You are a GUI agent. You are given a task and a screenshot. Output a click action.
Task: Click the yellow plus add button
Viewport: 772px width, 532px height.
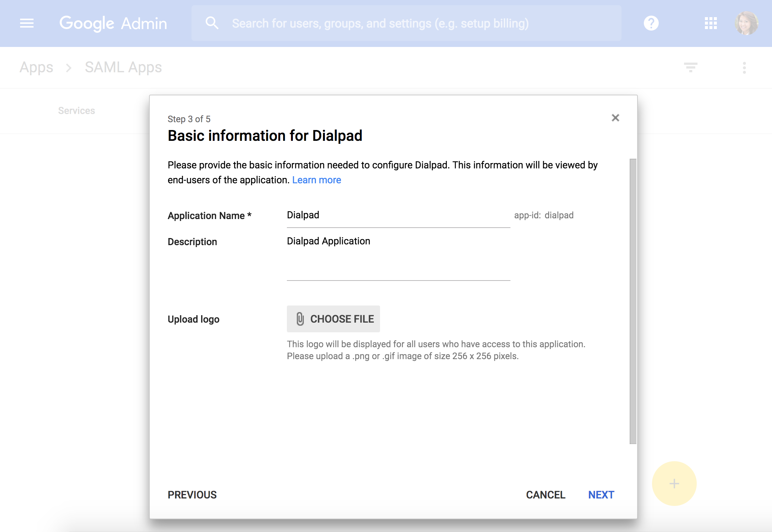point(674,484)
